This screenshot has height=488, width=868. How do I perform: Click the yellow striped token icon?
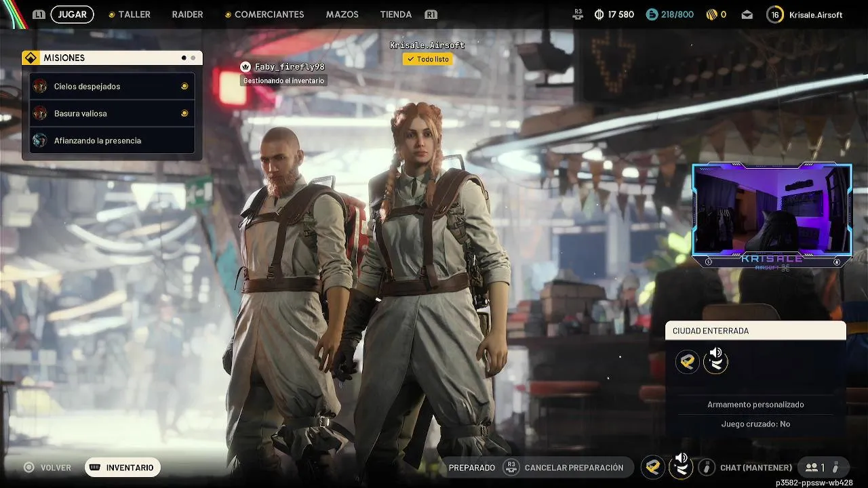[711, 14]
